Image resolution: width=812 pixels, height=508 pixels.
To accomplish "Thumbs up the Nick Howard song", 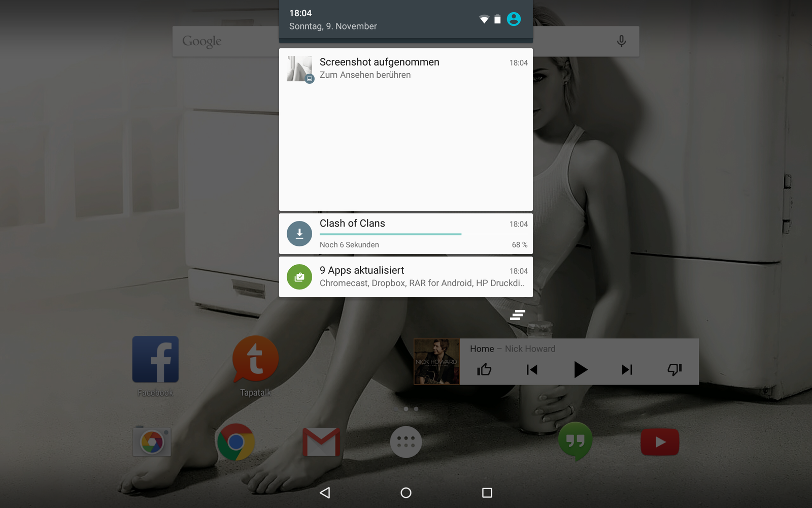I will pyautogui.click(x=484, y=369).
